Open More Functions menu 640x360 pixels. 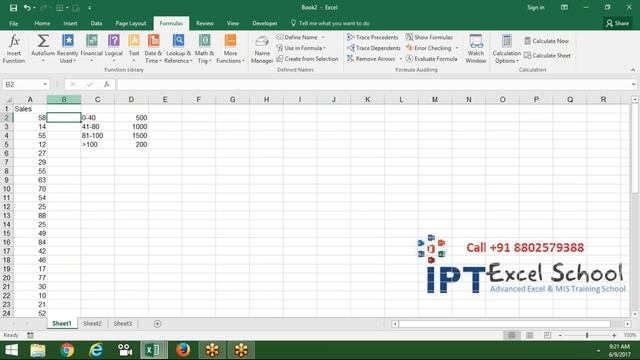click(x=230, y=49)
